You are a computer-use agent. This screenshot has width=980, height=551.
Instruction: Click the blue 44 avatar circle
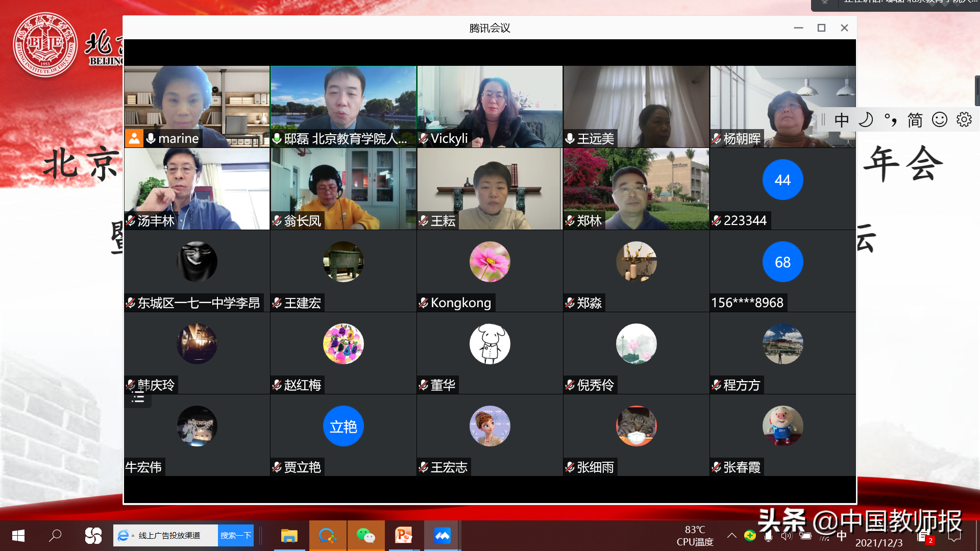[782, 180]
